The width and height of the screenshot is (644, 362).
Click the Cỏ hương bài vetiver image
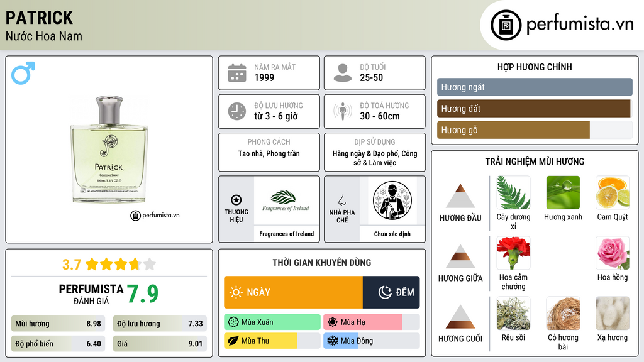tap(563, 313)
